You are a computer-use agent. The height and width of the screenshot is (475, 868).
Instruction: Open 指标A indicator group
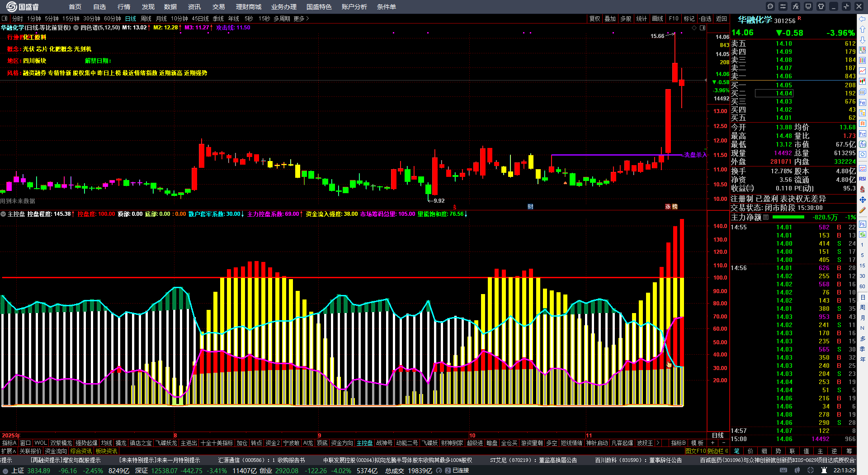tap(9, 443)
